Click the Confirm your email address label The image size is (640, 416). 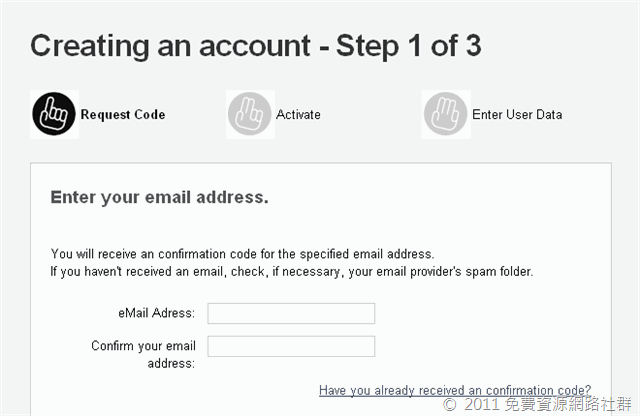click(x=143, y=354)
